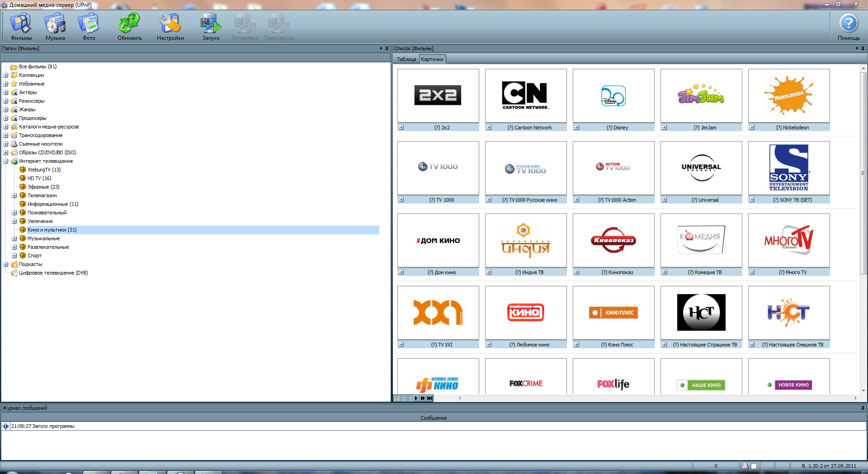Open Настройки (Settings) from the toolbar

click(x=170, y=27)
